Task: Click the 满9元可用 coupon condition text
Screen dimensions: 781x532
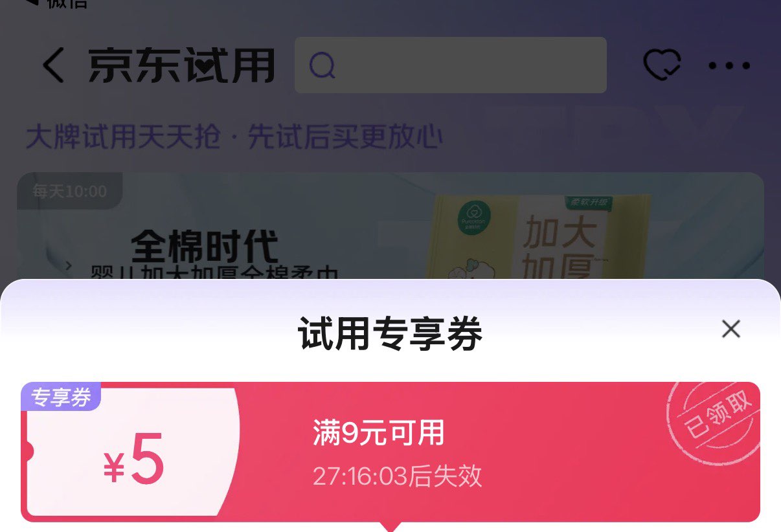Action: pyautogui.click(x=379, y=433)
